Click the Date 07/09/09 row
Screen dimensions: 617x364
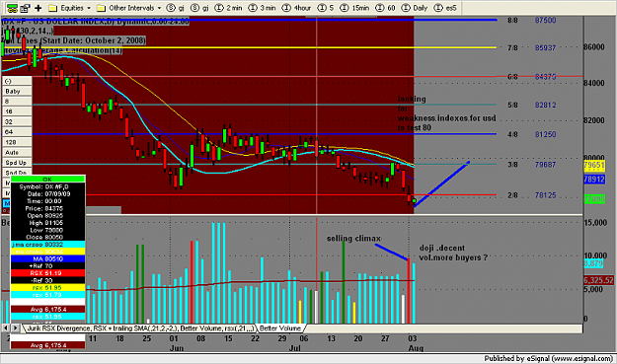click(x=47, y=193)
